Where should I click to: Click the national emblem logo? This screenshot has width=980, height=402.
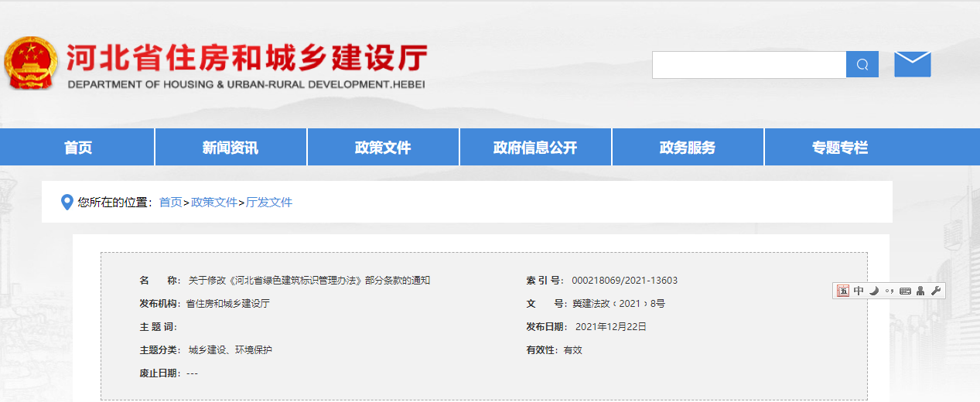31,63
